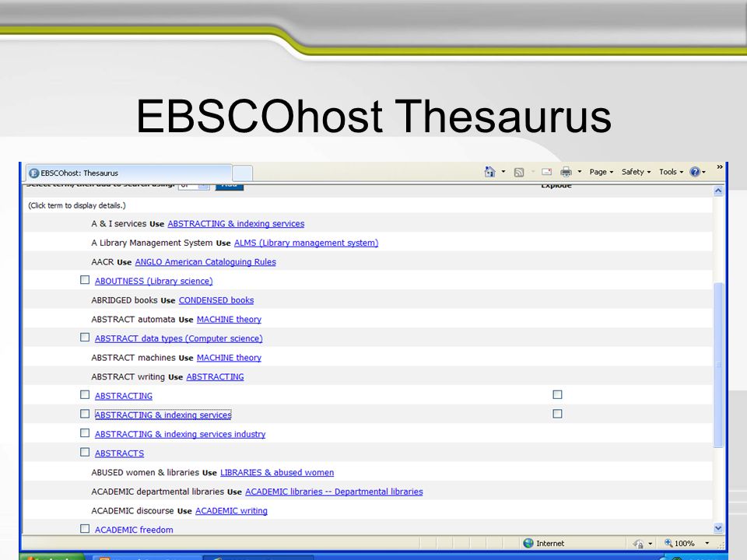Check the ABOUTNESS (Library science) checkbox
The image size is (747, 560).
coord(85,280)
